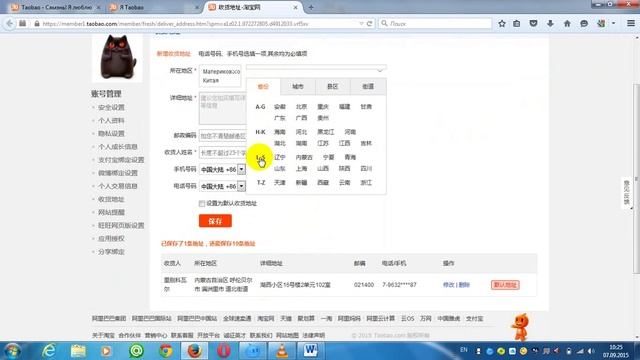Open a new tab with the plus button
Screen dimensions: 640x360
tap(311, 7)
